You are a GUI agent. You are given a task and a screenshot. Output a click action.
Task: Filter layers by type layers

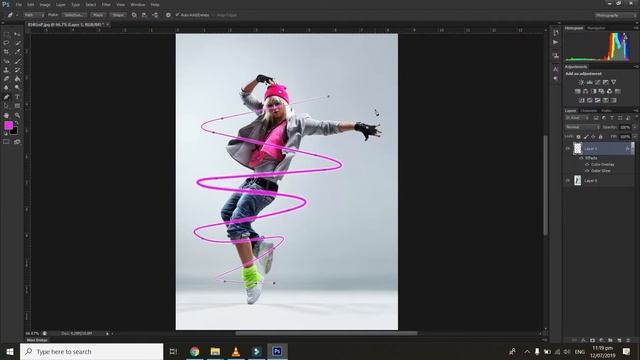click(x=612, y=118)
